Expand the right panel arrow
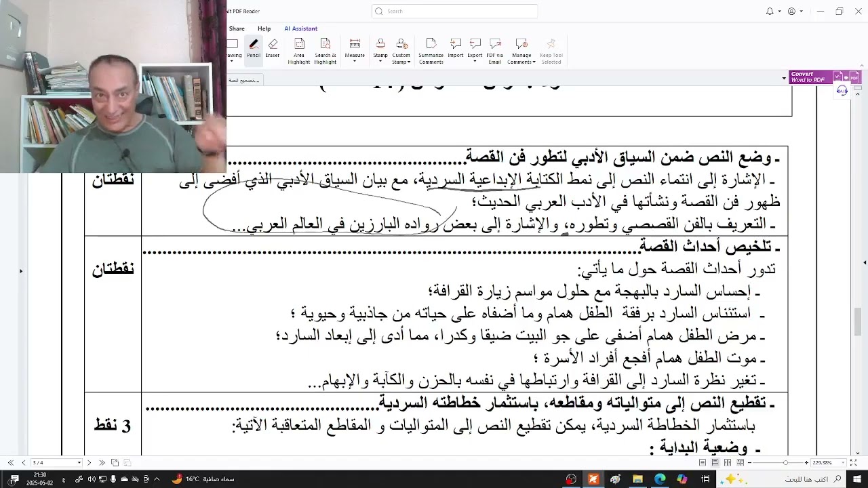The image size is (868, 488). coord(865,262)
